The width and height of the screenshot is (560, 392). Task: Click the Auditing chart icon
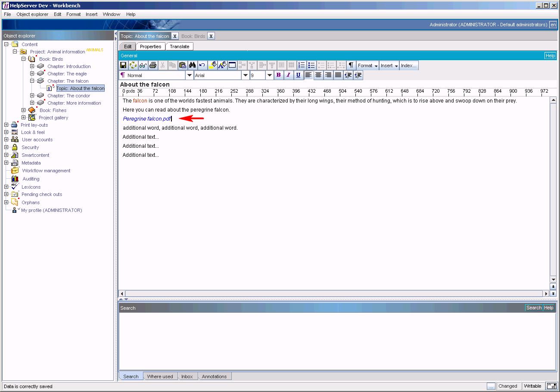pyautogui.click(x=15, y=179)
